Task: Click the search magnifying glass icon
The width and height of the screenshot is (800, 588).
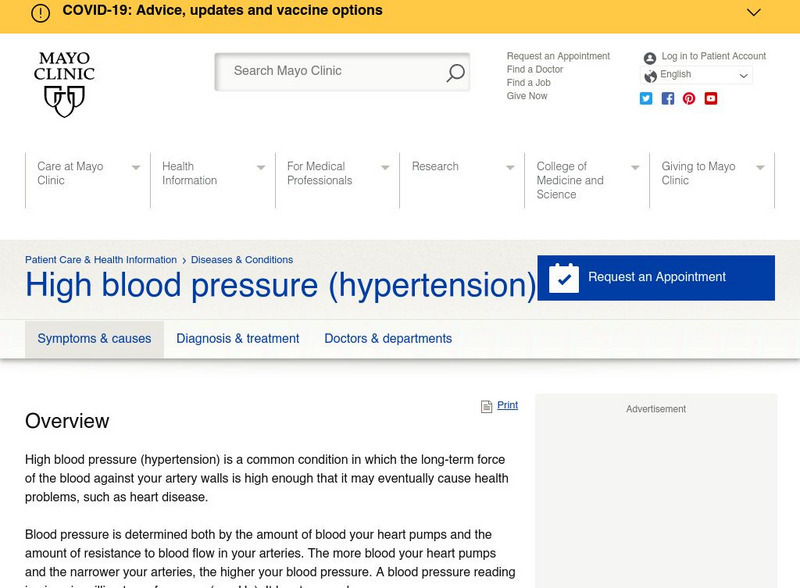Action: [455, 72]
